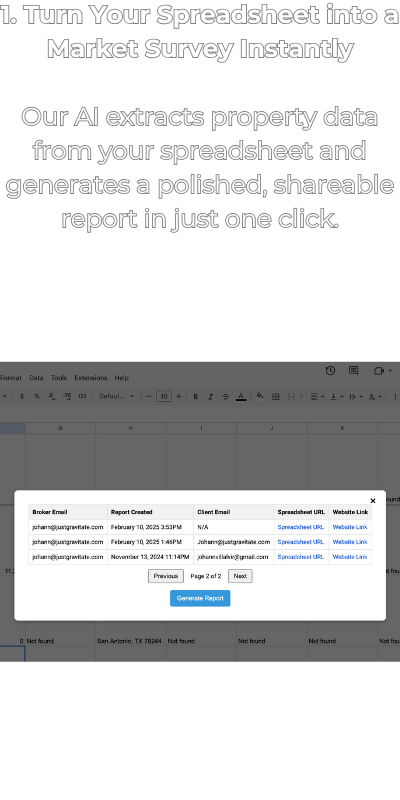Select column I header

(201, 428)
